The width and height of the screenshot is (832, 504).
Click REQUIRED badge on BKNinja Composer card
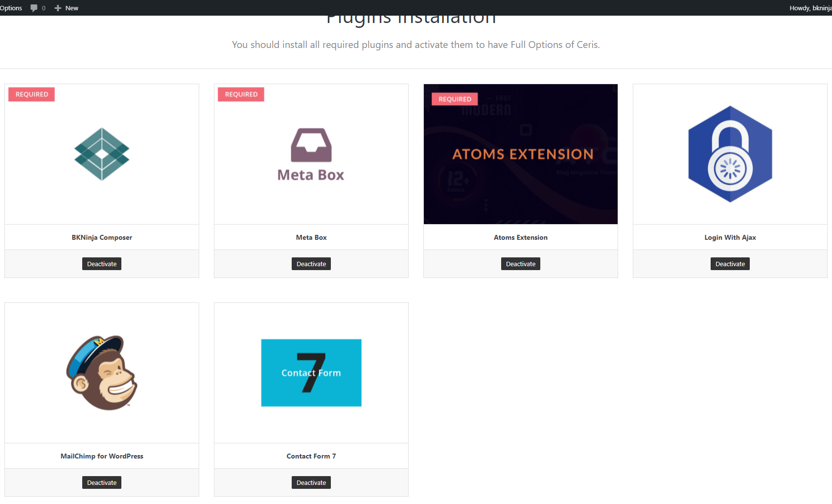point(32,94)
